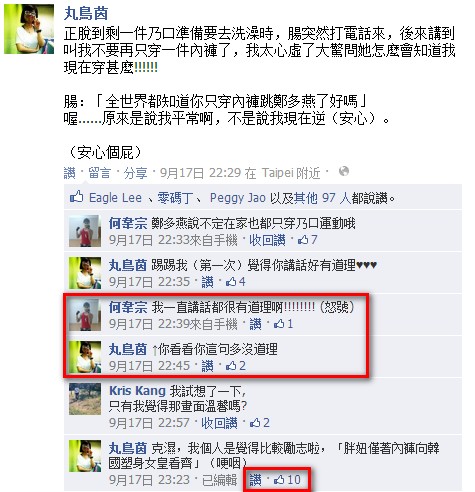This screenshot has height=492, width=475.
Task: View edit history via 已編輯 link
Action: [219, 480]
